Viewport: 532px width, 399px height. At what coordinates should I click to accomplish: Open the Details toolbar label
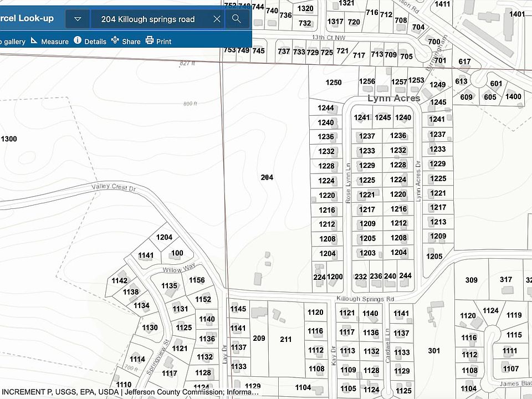95,42
